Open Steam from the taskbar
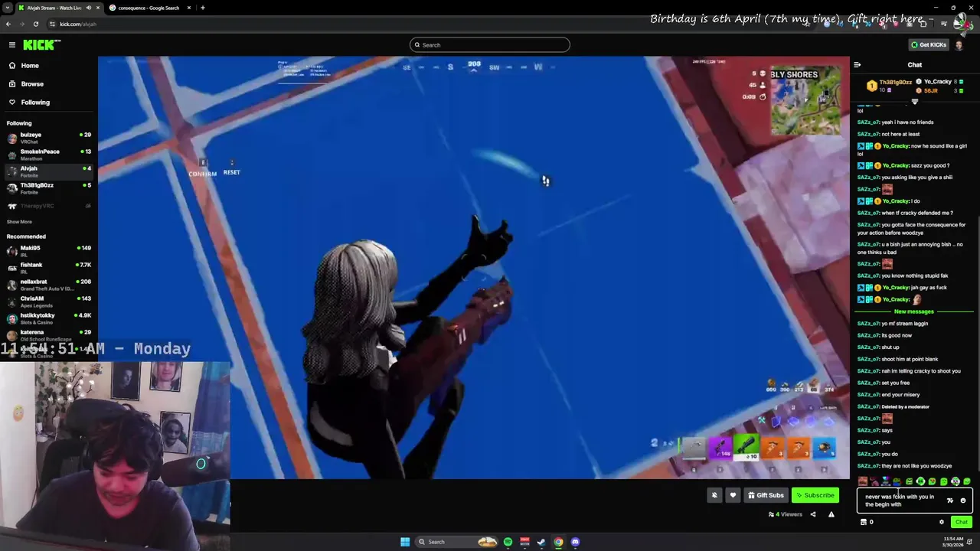Screen dimensions: 980x551 tap(541, 542)
